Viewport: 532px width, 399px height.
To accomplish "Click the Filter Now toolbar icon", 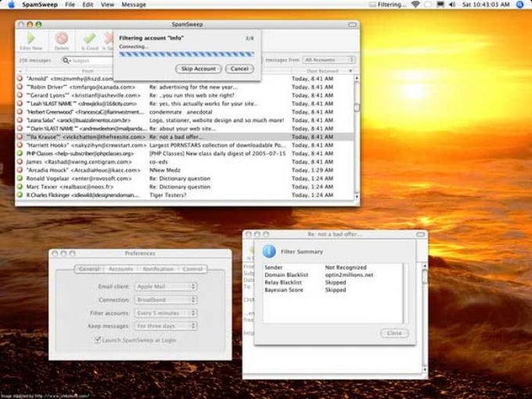I will pyautogui.click(x=31, y=39).
